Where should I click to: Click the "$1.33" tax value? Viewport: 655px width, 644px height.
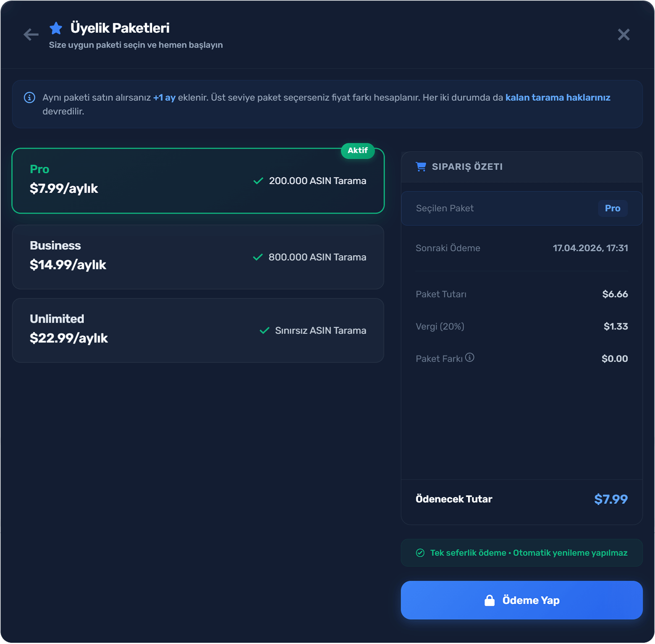[616, 327]
